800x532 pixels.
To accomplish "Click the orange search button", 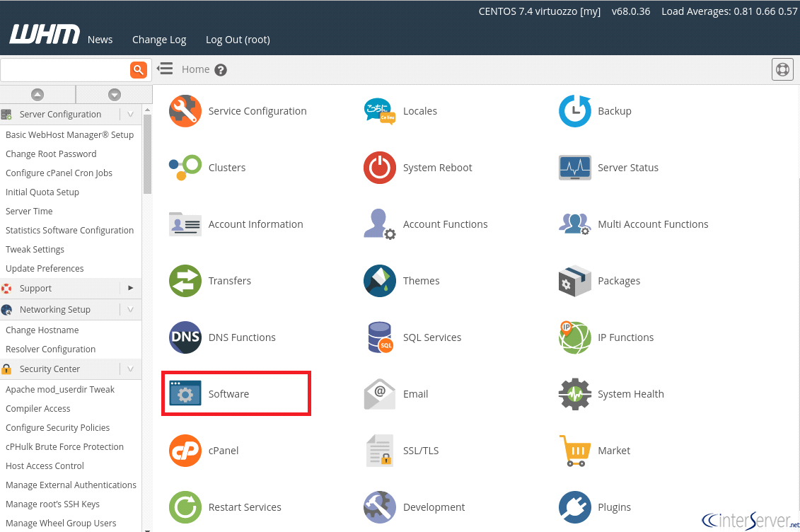I will 139,70.
